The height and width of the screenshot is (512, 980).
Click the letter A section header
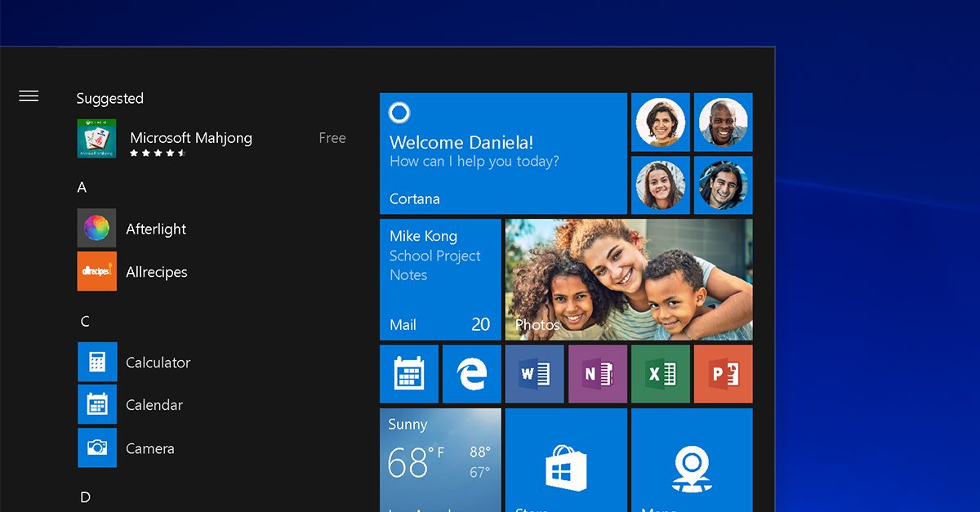pyautogui.click(x=81, y=187)
